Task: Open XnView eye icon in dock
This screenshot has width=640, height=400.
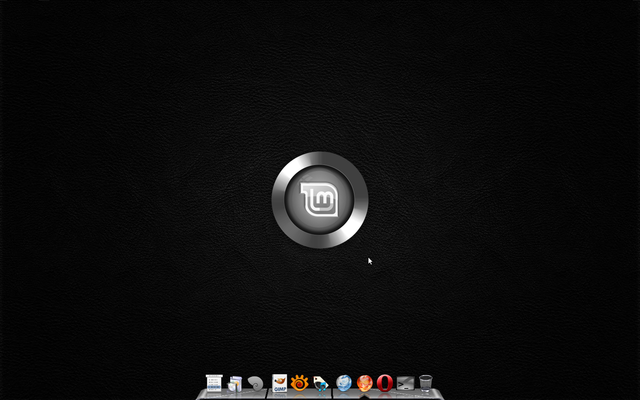Action: click(300, 383)
